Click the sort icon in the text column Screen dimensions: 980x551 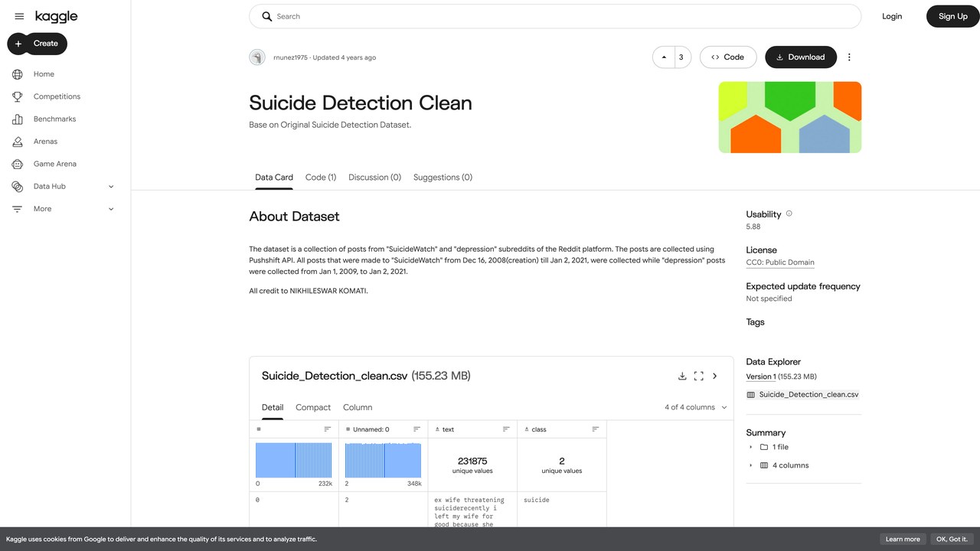(x=506, y=429)
